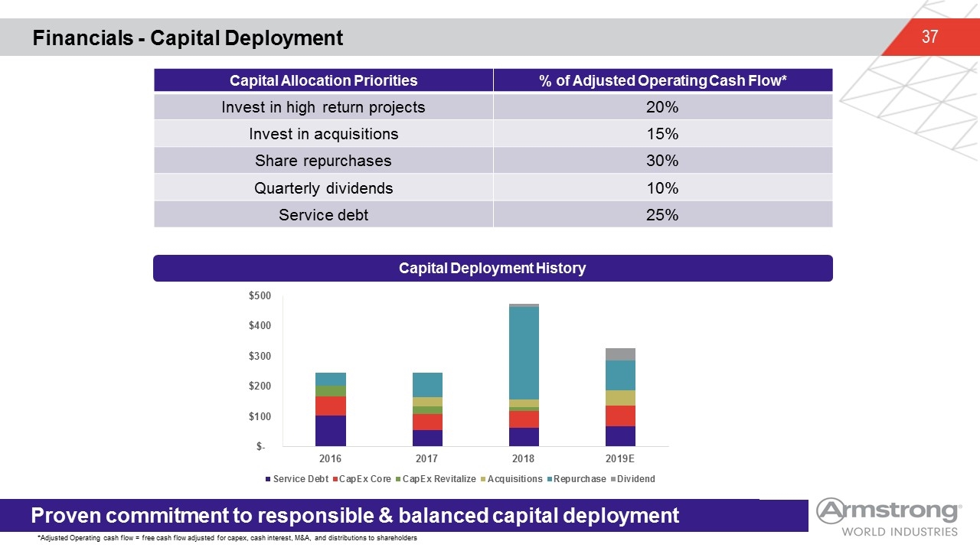980x551 pixels.
Task: Click the 2018 axis label
Action: (523, 458)
